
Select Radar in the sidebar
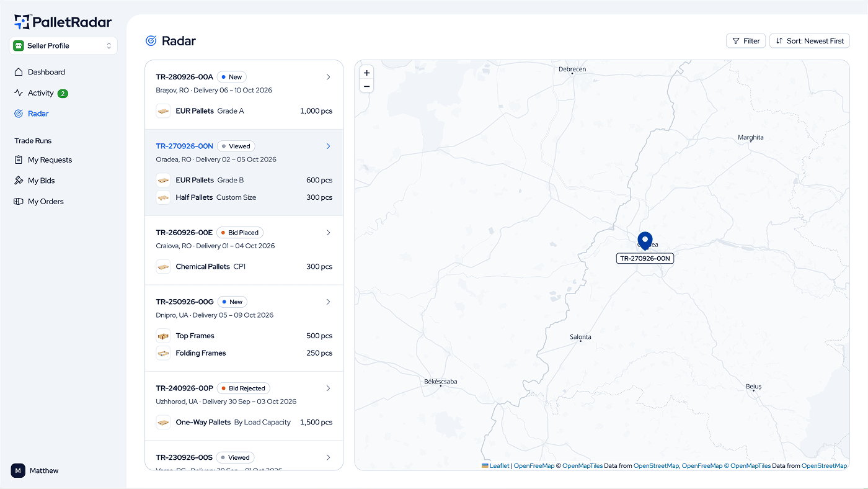(32, 114)
